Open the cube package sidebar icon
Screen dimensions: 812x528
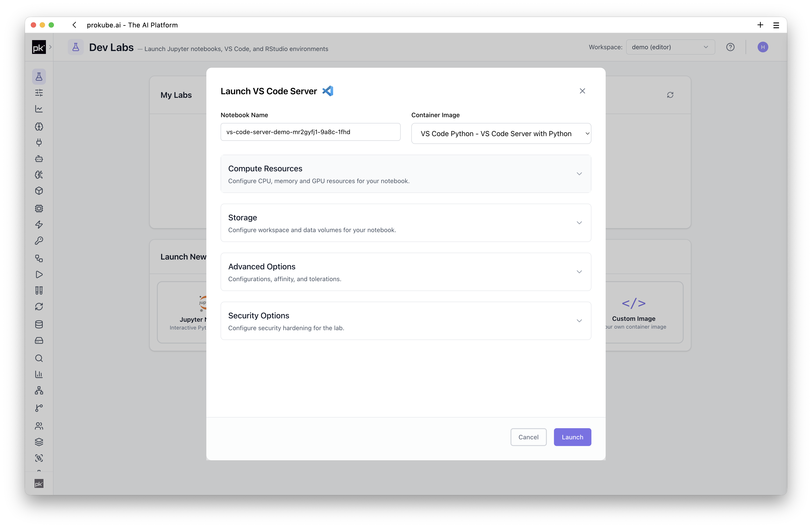(39, 191)
